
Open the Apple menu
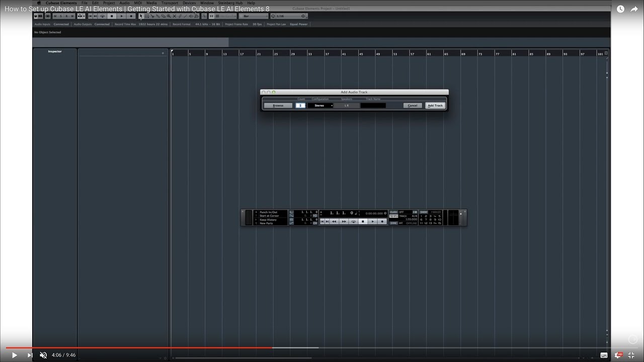[39, 3]
